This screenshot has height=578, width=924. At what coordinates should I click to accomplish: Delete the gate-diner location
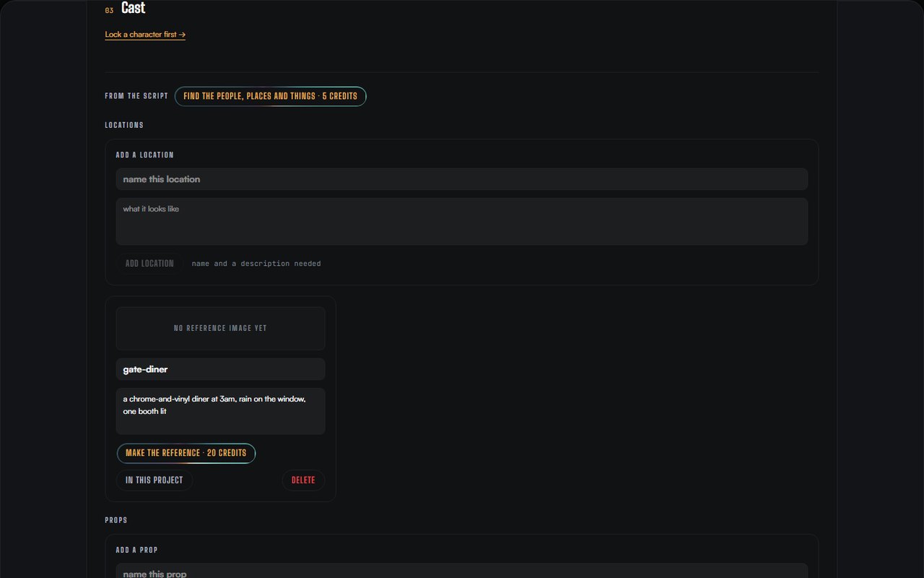pyautogui.click(x=303, y=480)
